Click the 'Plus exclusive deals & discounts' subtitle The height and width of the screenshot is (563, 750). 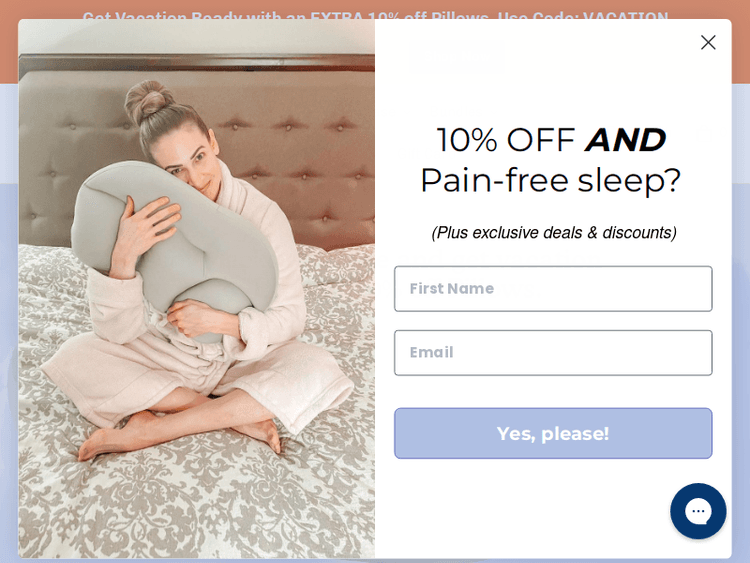[x=553, y=232]
